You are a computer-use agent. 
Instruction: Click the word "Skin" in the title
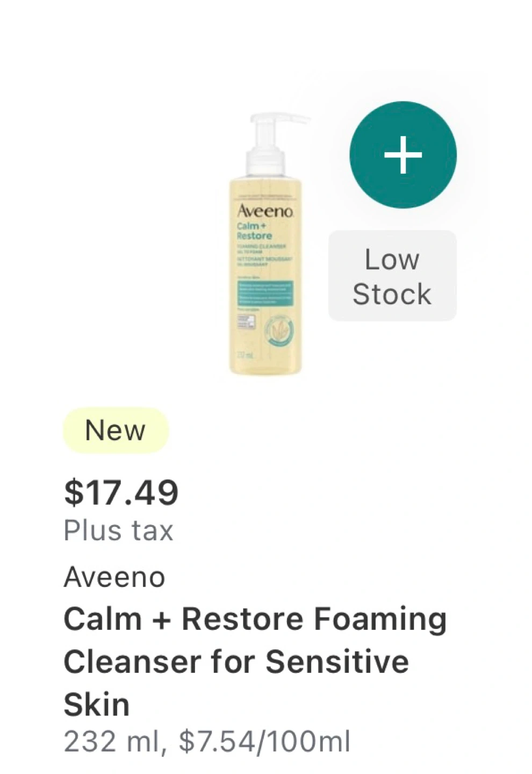[x=97, y=704]
